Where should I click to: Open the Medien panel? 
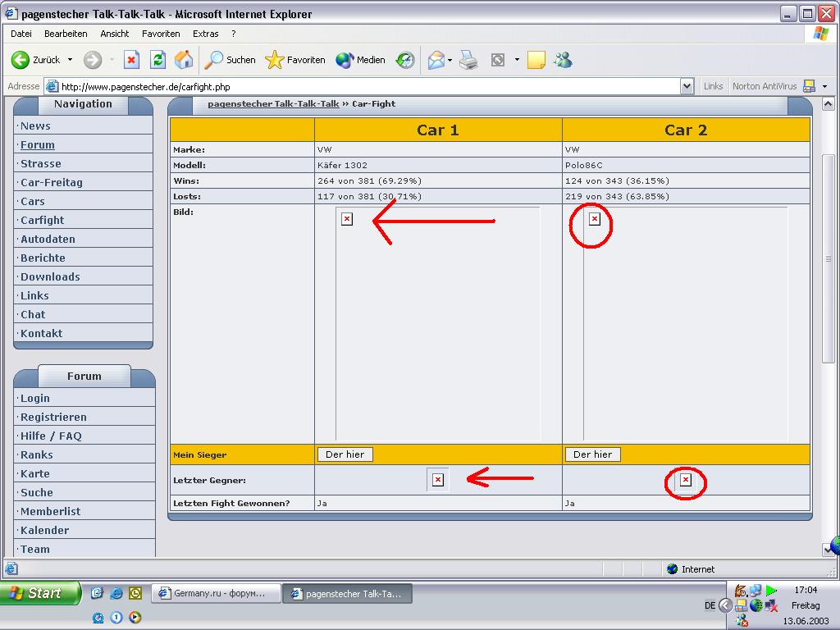coord(361,60)
